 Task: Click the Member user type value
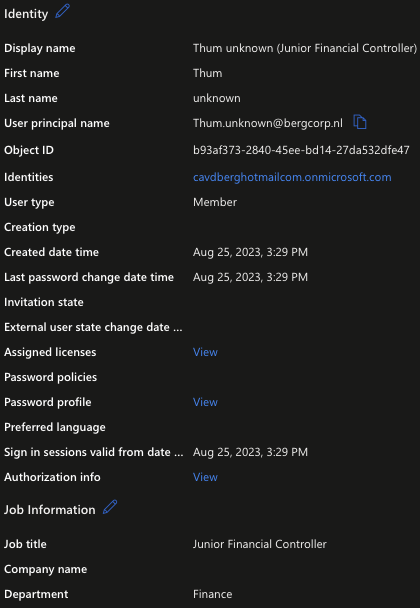[x=215, y=202]
